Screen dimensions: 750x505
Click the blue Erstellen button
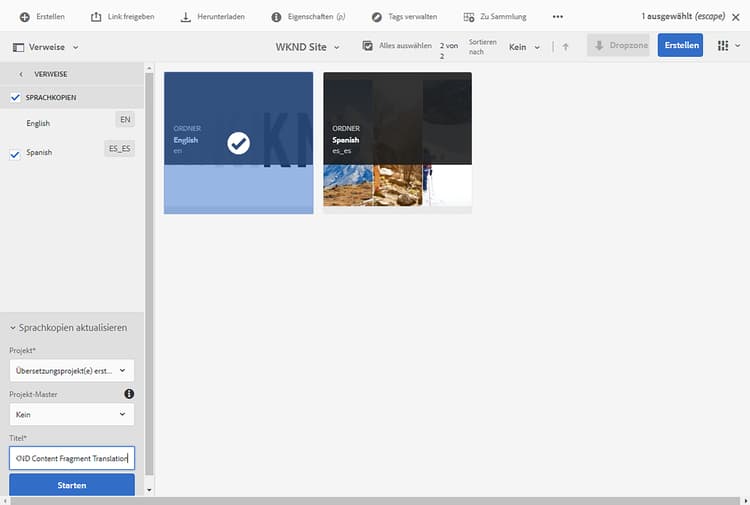coord(680,46)
